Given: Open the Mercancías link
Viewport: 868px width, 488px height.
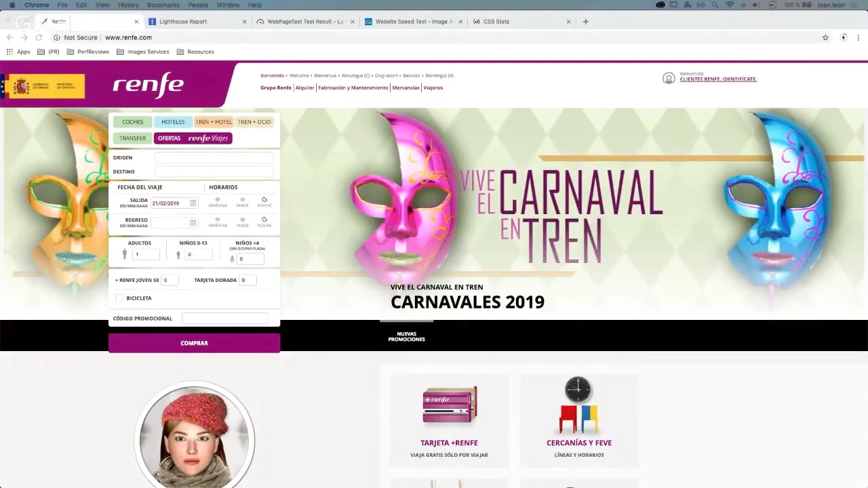Looking at the screenshot, I should point(406,87).
